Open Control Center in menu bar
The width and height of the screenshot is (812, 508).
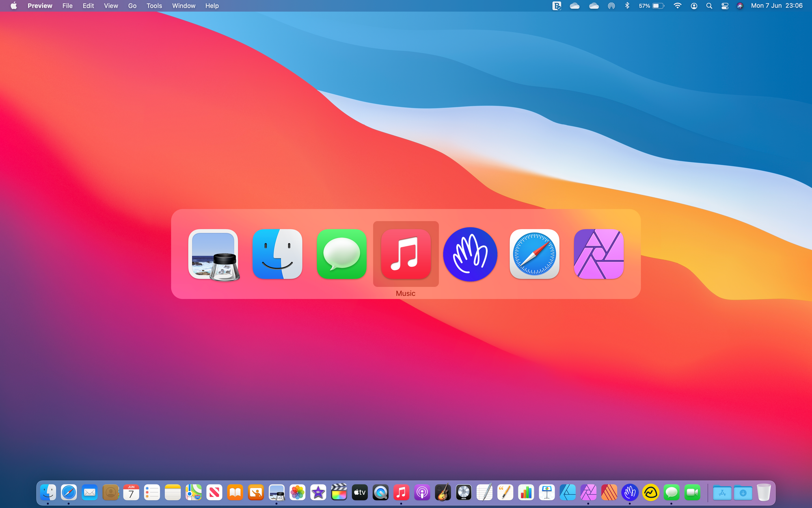pos(725,6)
